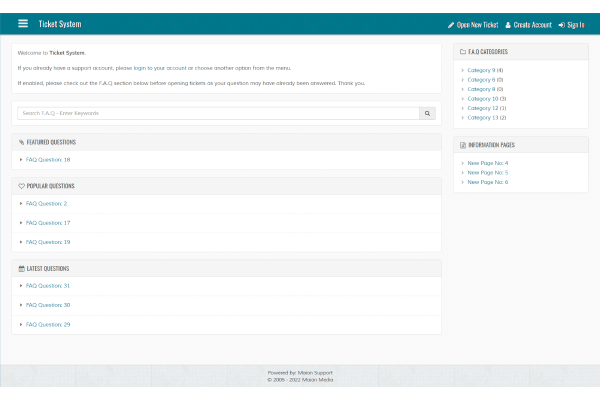Click the F.A.Q Categories heading
Viewport: 600px width, 400px height.
(x=488, y=52)
